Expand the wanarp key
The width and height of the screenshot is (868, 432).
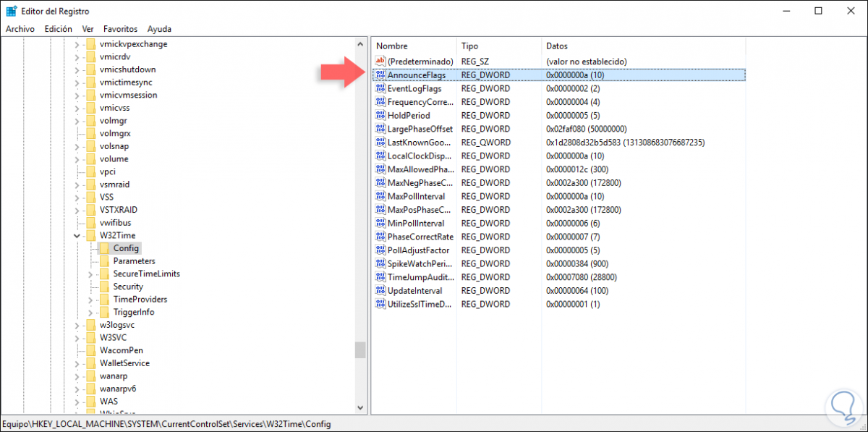(x=77, y=376)
